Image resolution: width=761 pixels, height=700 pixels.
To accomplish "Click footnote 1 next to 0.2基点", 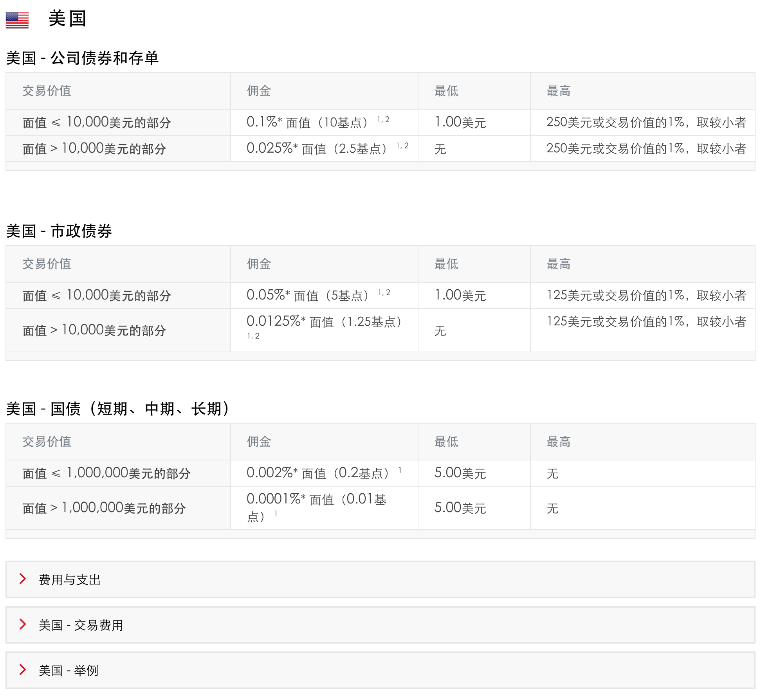I will (400, 470).
